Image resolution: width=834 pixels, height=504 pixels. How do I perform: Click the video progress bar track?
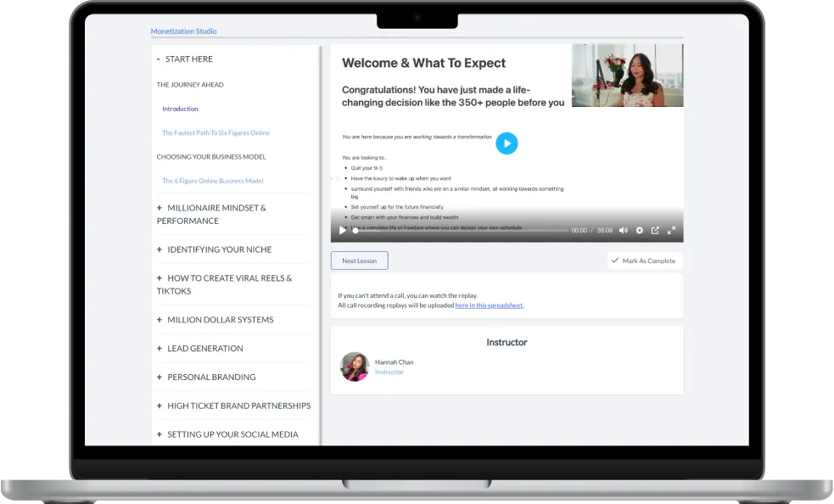click(461, 231)
